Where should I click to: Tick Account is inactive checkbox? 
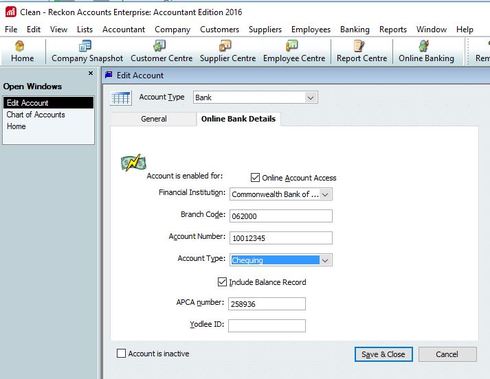[x=121, y=353]
